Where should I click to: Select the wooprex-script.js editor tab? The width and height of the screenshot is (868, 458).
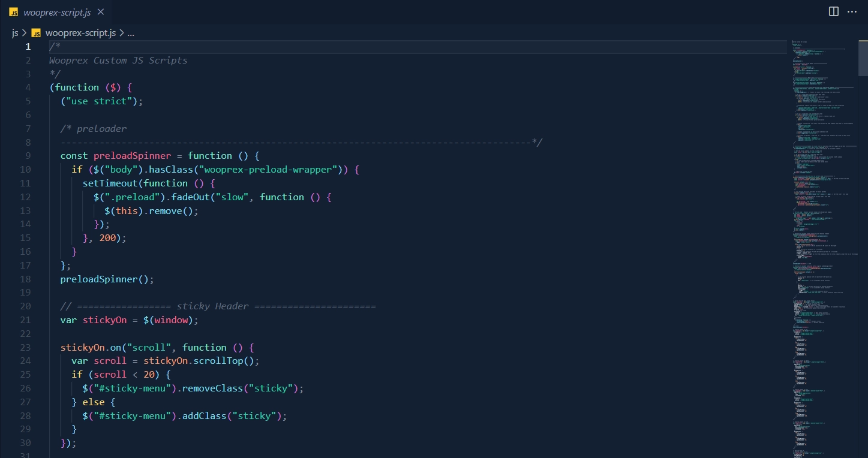[58, 12]
